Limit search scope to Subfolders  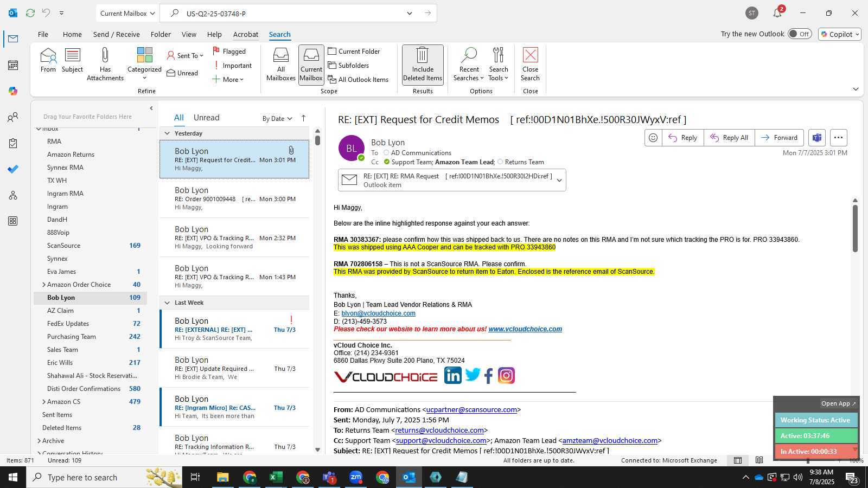348,66
